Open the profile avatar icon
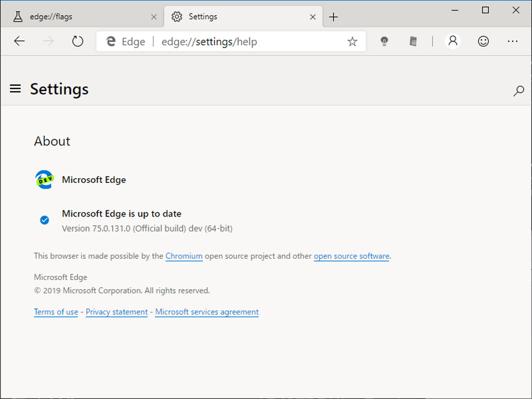This screenshot has height=399, width=532. [453, 41]
